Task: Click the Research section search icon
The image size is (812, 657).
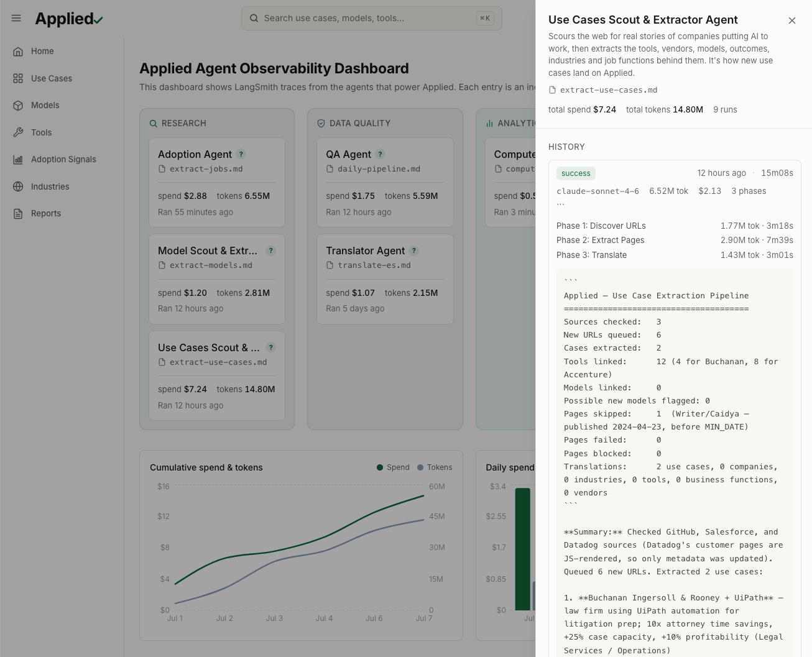Action: [153, 124]
